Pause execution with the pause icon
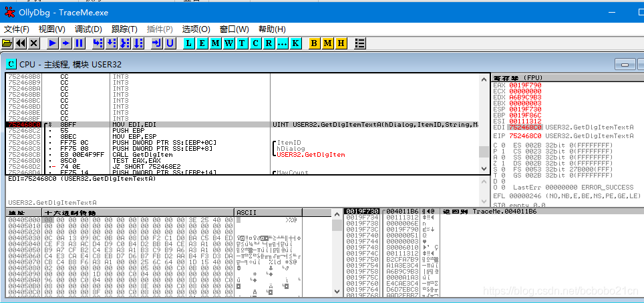 coord(79,43)
